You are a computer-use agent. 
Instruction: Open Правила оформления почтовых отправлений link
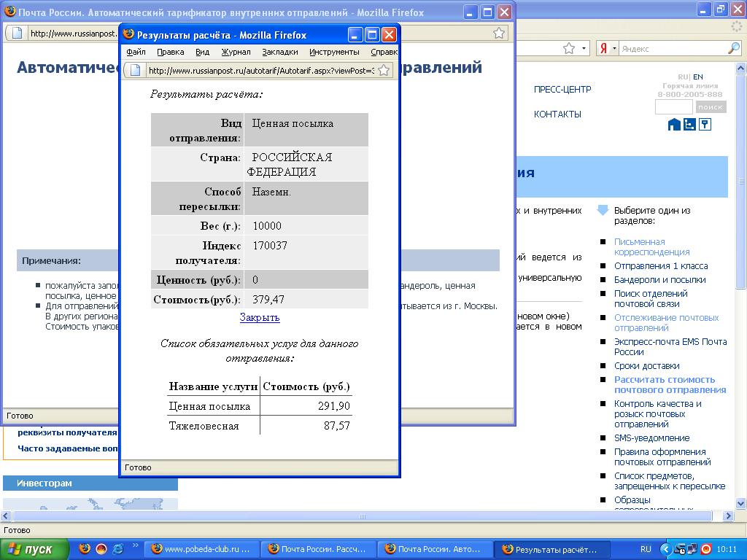click(662, 457)
